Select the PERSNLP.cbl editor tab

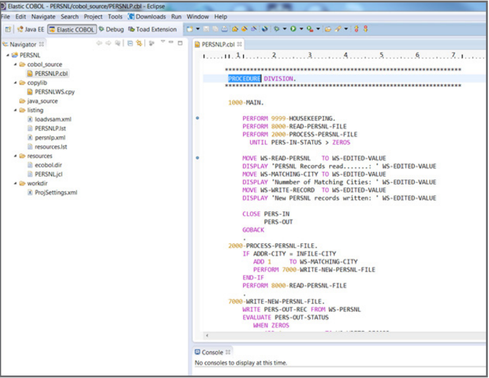218,44
